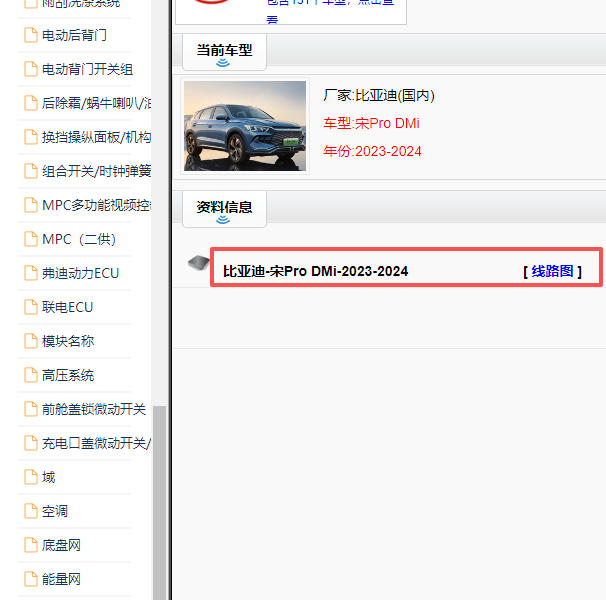
Task: Click the left panel vertical scrollbar thumb
Action: [x=160, y=503]
